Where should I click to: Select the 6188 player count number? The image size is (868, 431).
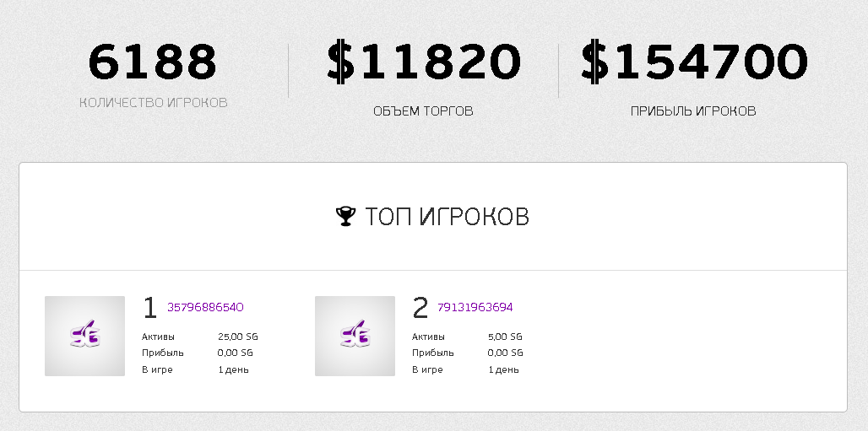(x=152, y=62)
